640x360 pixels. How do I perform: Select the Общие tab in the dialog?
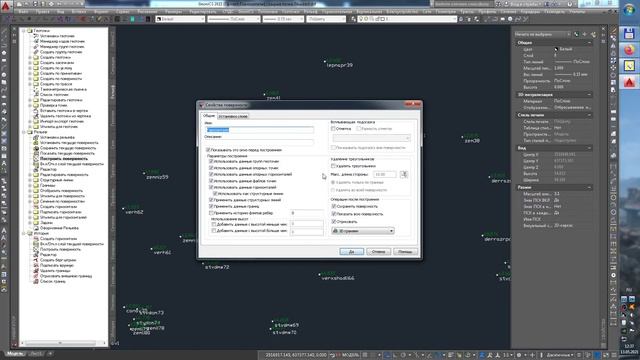tap(209, 116)
